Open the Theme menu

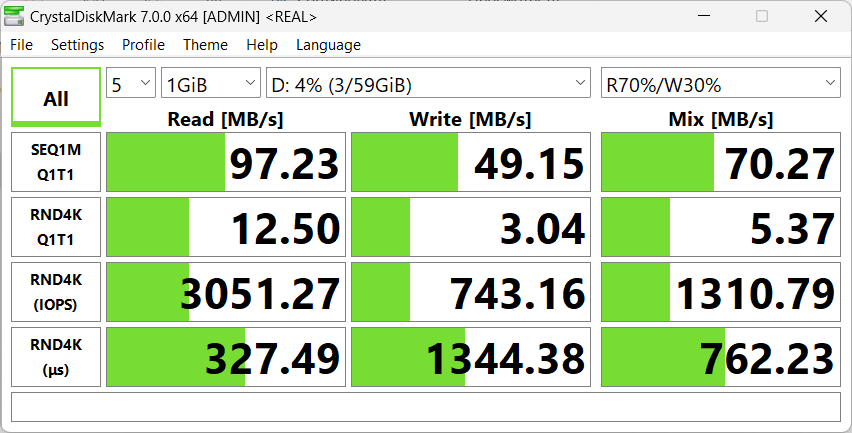(x=205, y=45)
